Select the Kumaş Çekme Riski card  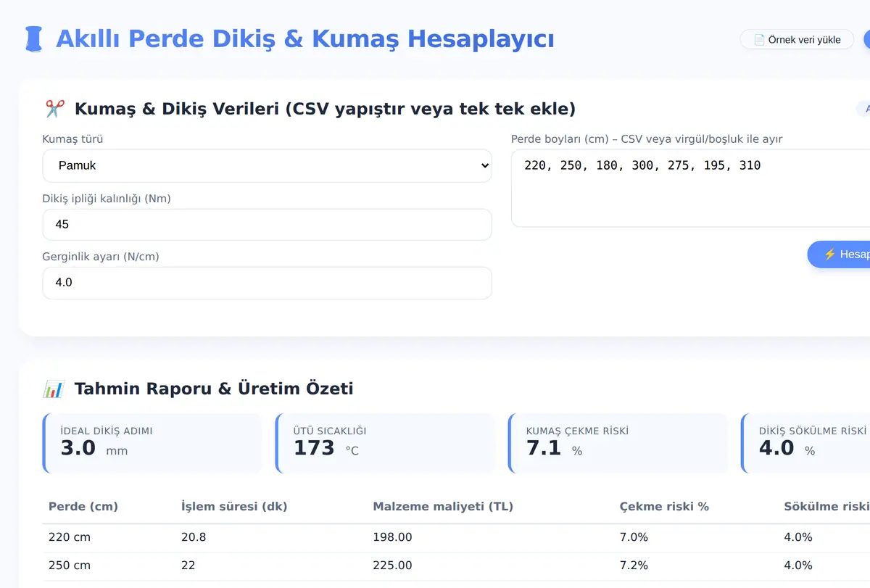click(x=618, y=443)
